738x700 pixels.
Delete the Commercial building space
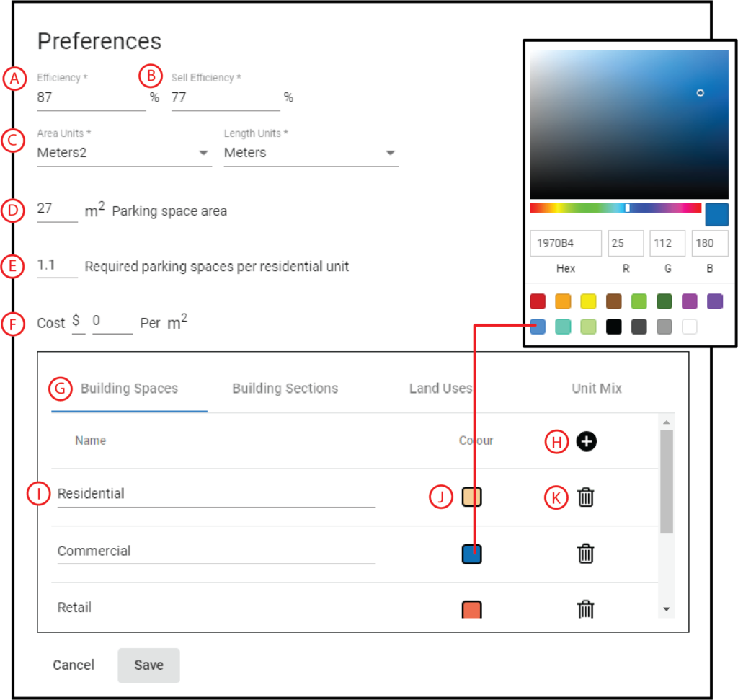585,554
